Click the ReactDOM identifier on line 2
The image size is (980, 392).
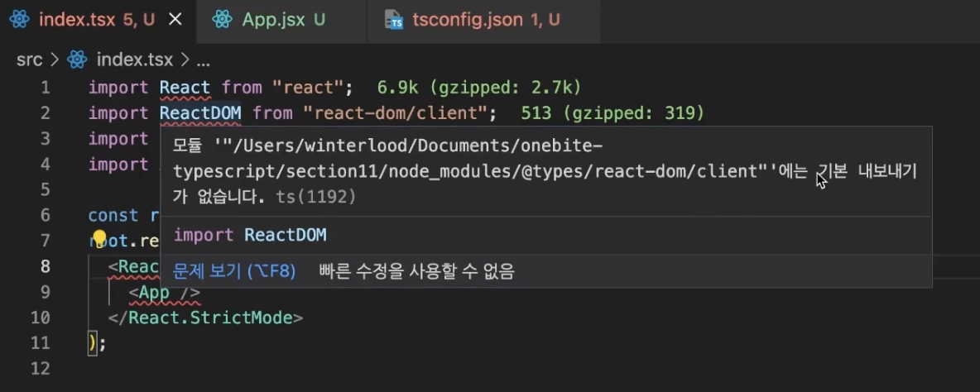click(x=200, y=113)
